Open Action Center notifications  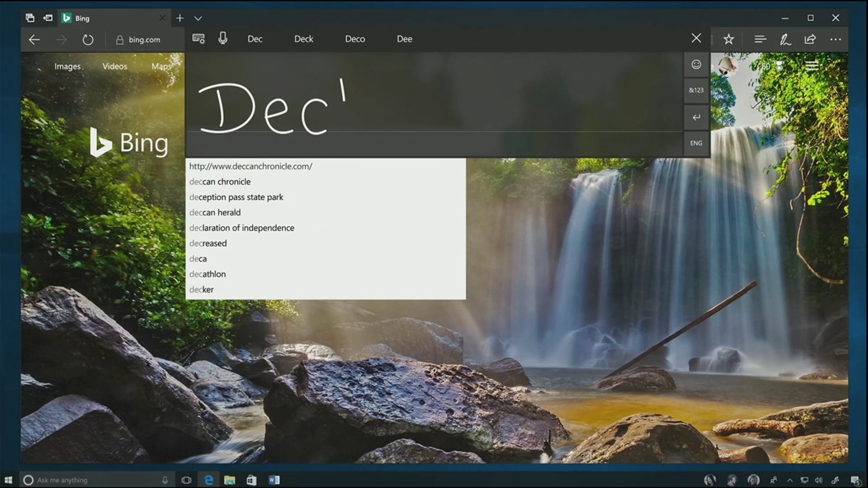tap(855, 480)
